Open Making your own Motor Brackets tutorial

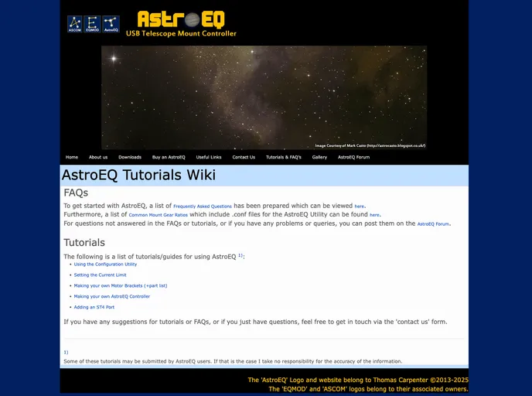[121, 285]
